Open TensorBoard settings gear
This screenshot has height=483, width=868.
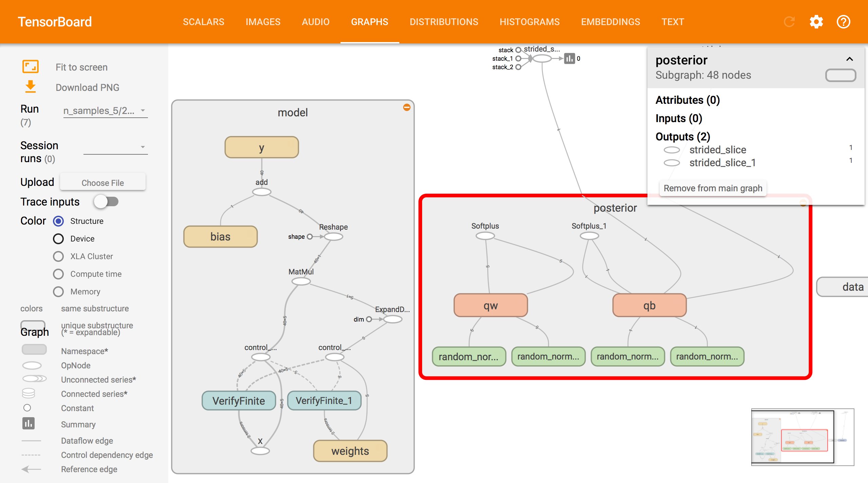pos(816,22)
